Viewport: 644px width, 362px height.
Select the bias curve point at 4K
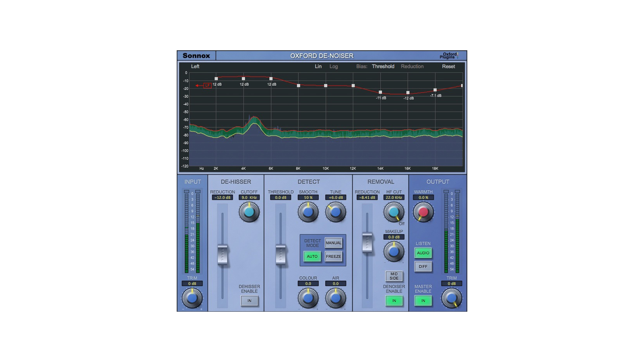244,79
